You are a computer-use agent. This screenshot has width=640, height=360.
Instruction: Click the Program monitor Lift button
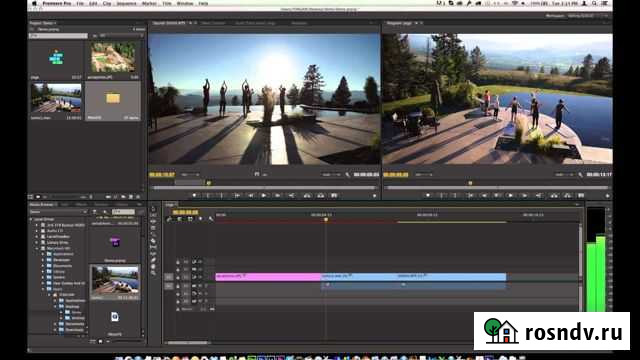[554, 196]
